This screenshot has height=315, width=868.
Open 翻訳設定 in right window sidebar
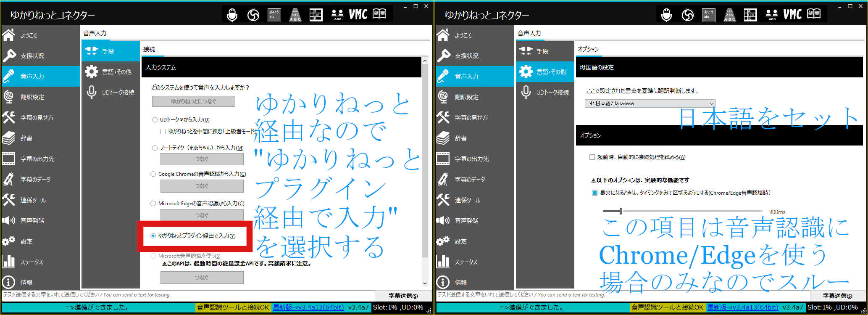pyautogui.click(x=474, y=97)
